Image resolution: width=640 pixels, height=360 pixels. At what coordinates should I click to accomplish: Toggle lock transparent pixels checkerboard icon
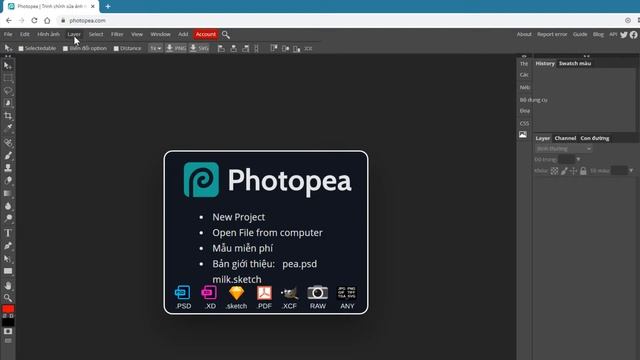click(x=554, y=171)
